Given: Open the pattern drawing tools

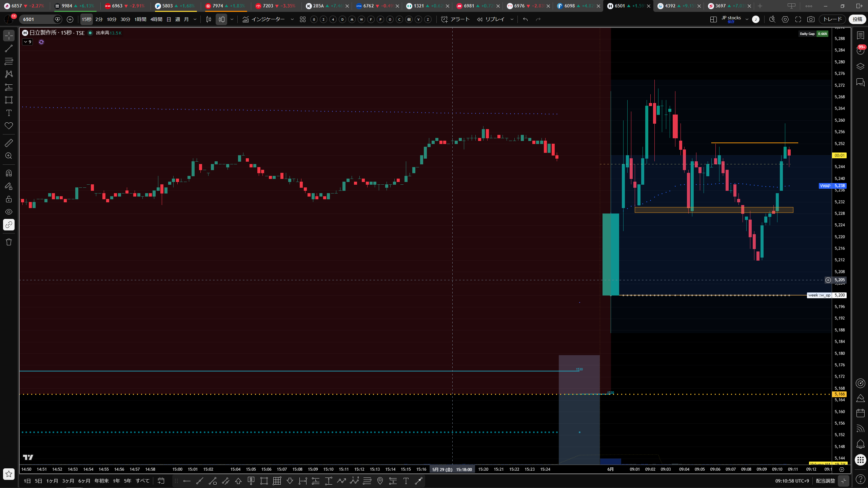Looking at the screenshot, I should tap(9, 74).
